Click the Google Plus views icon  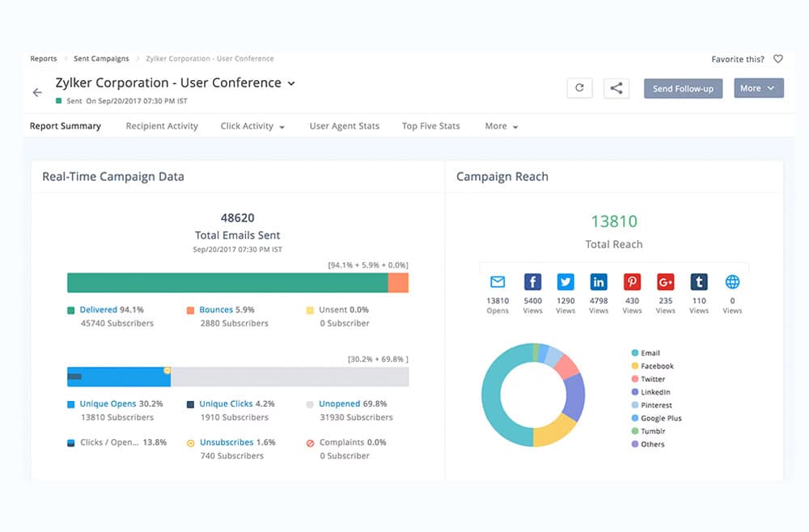[x=666, y=282]
